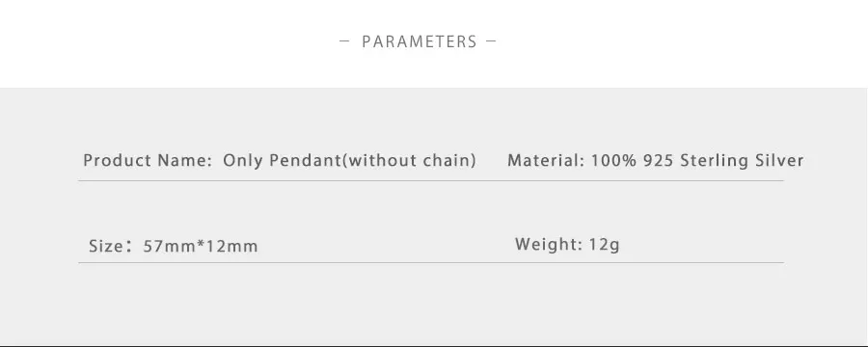Select the 'Material:' label
Viewport: 868px width, 347px height.
pos(547,161)
